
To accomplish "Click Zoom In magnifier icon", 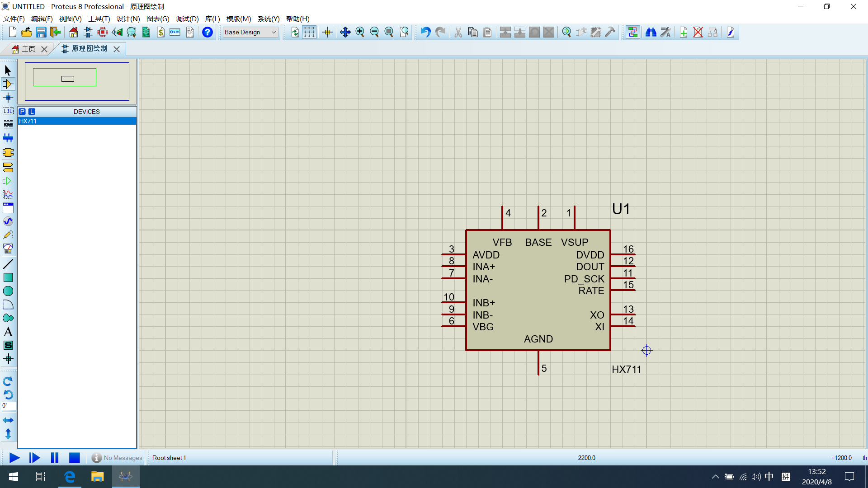I will click(x=360, y=32).
